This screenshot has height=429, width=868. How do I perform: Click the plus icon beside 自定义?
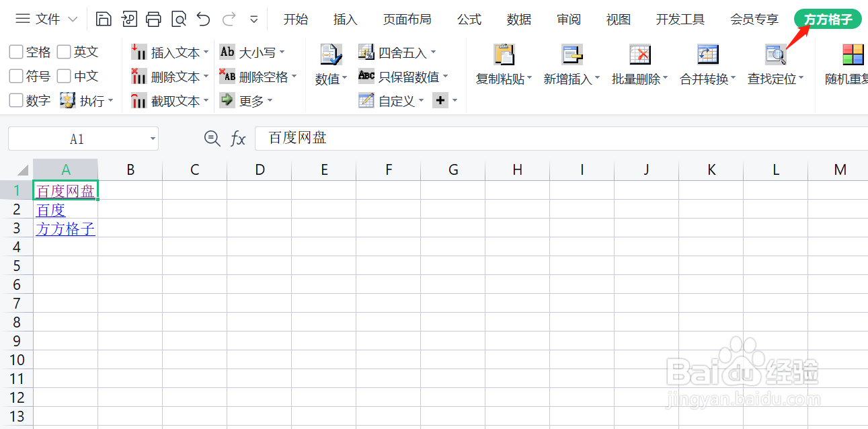(440, 100)
